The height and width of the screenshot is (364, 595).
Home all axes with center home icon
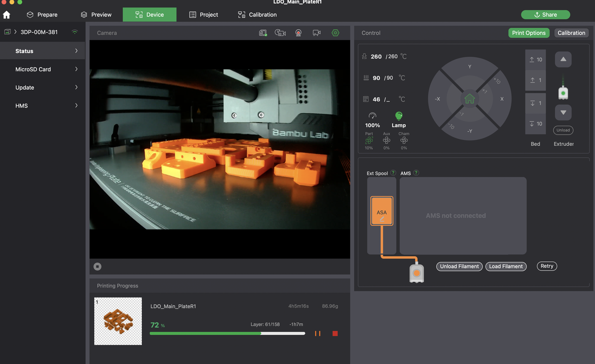pyautogui.click(x=469, y=99)
